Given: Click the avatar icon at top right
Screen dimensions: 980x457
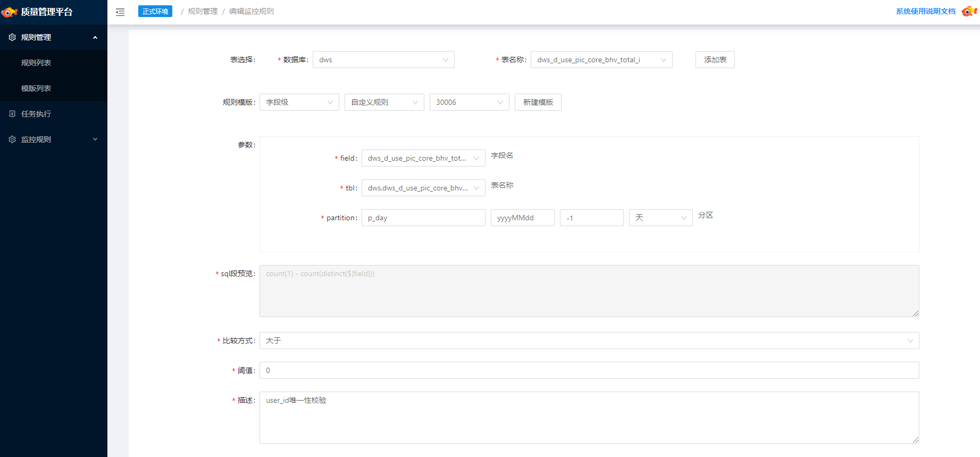Looking at the screenshot, I should (969, 11).
